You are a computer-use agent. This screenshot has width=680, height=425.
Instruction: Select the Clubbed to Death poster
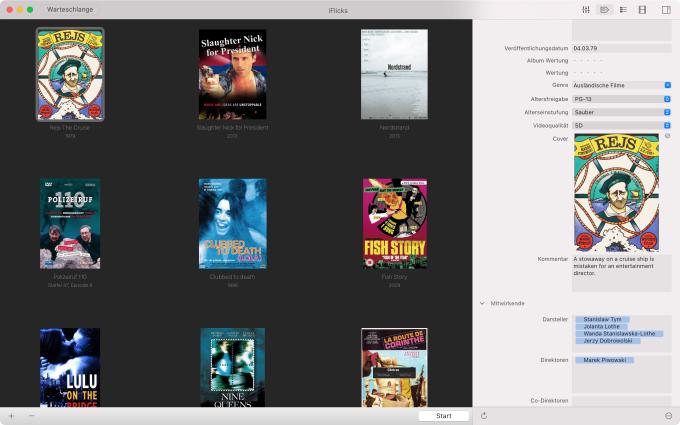[232, 223]
